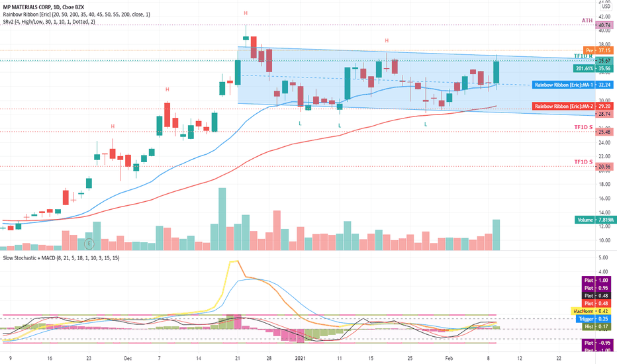Click the 35.67 price label on axis
The width and height of the screenshot is (617, 364).
pos(605,61)
